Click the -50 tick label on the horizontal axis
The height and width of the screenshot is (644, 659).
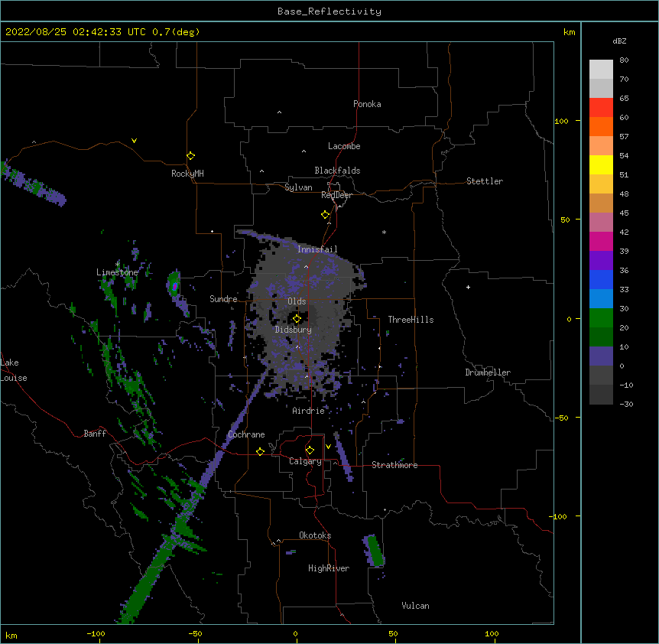pyautogui.click(x=195, y=634)
